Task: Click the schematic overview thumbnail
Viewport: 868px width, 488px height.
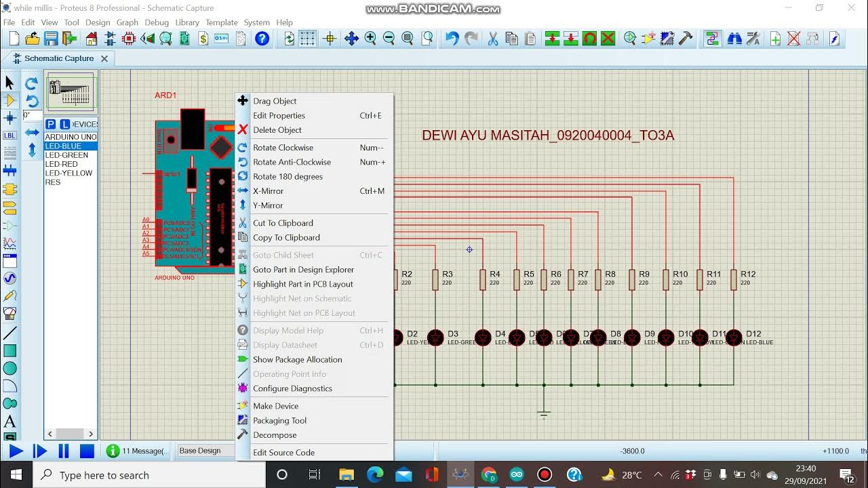Action: coord(71,92)
